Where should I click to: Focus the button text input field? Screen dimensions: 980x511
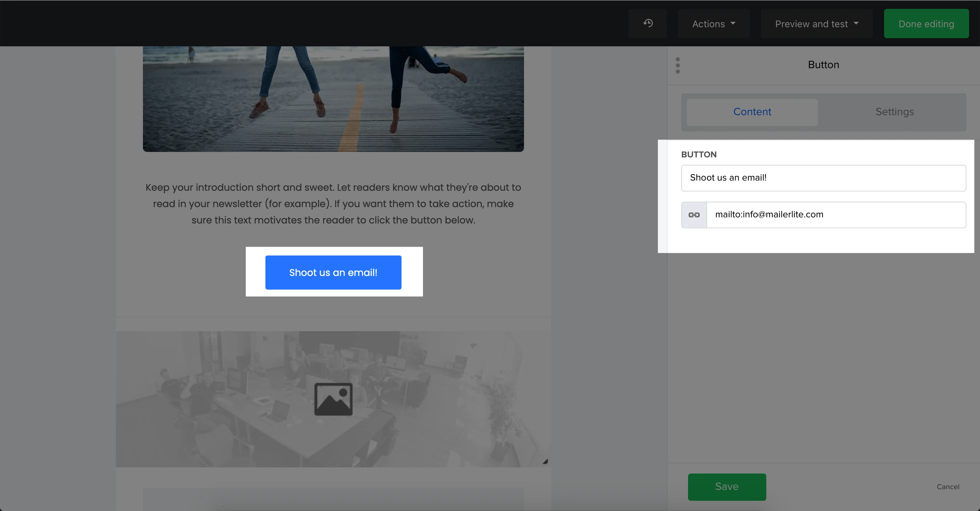823,178
